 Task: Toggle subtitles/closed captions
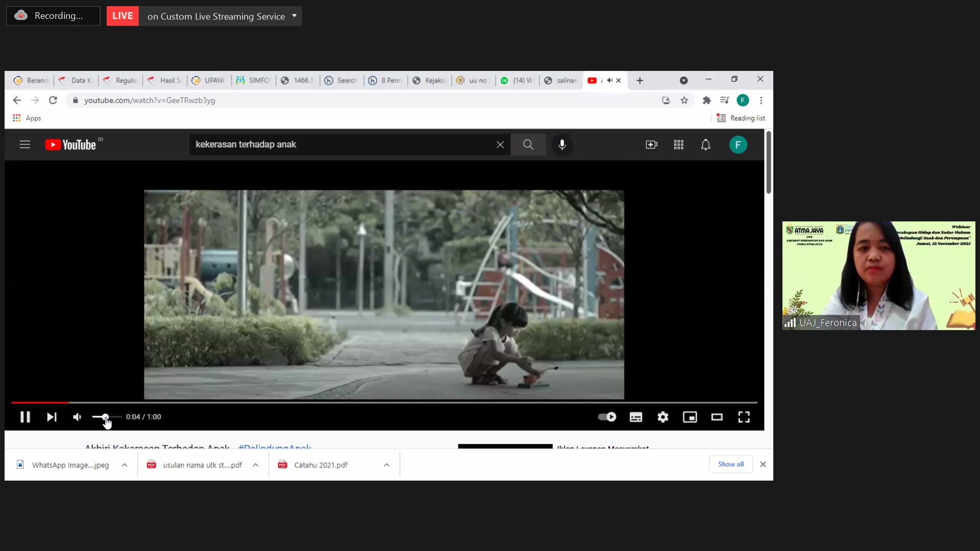[635, 417]
